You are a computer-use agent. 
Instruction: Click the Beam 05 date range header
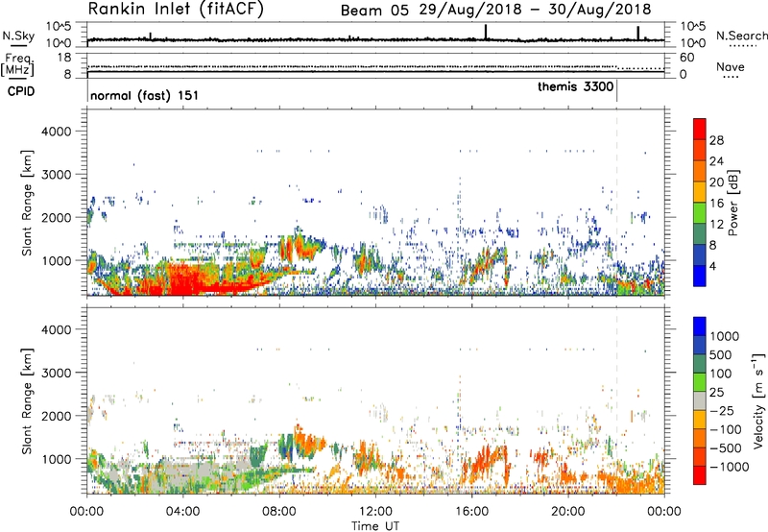[x=495, y=10]
